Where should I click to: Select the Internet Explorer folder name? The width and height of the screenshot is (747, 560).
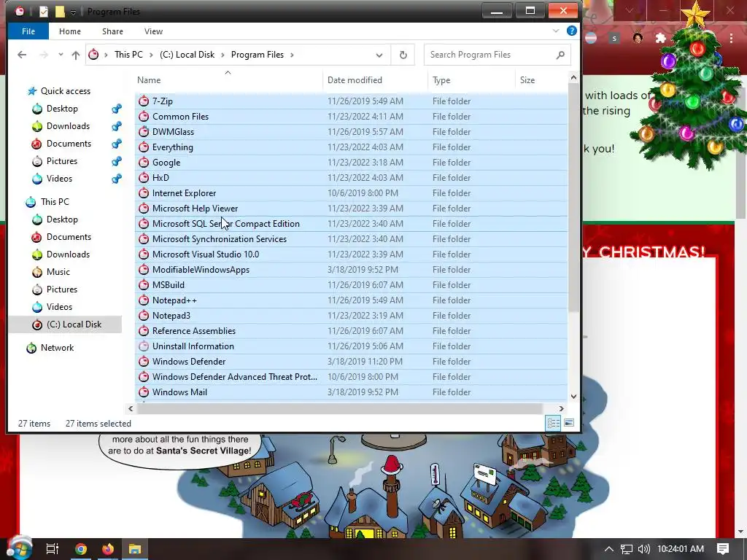pyautogui.click(x=184, y=192)
